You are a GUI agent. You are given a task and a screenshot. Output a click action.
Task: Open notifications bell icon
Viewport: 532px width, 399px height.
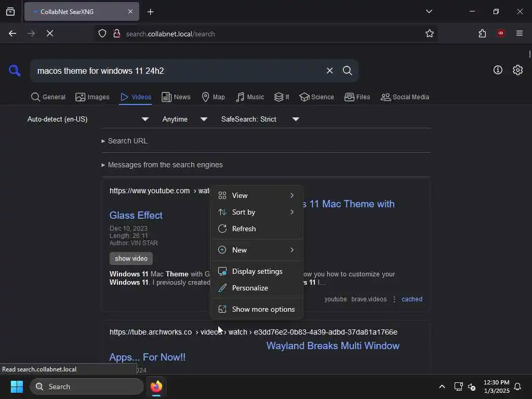coord(518,387)
